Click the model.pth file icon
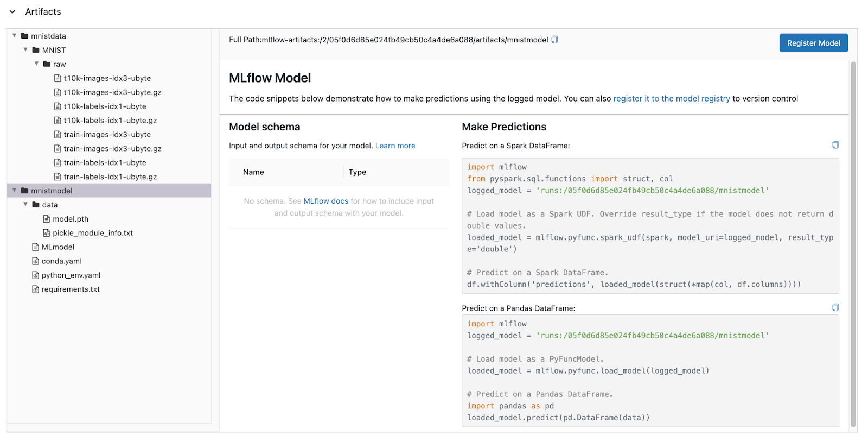 (x=47, y=219)
